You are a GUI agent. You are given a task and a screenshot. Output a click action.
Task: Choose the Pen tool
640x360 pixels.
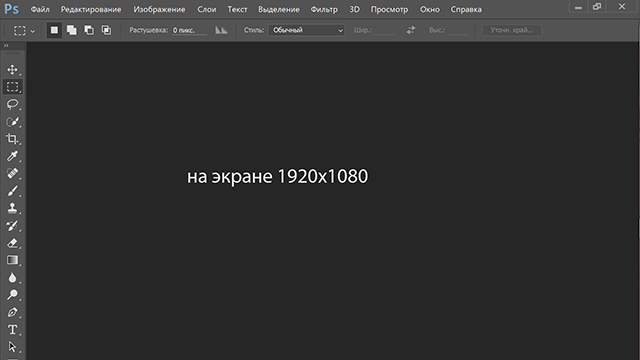coord(12,312)
